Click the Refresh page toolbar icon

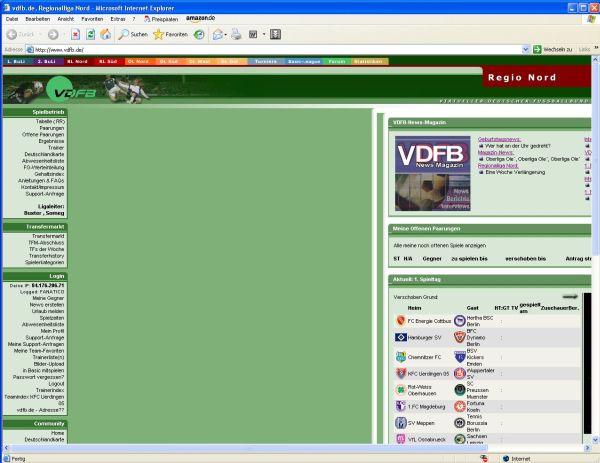(x=90, y=34)
